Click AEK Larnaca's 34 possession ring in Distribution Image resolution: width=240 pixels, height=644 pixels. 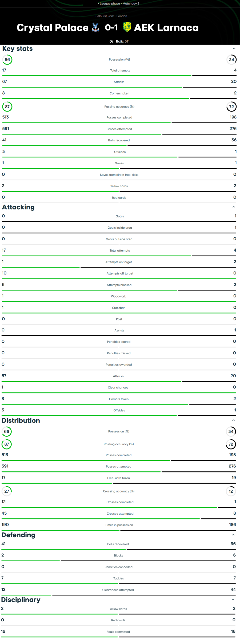[x=231, y=431]
